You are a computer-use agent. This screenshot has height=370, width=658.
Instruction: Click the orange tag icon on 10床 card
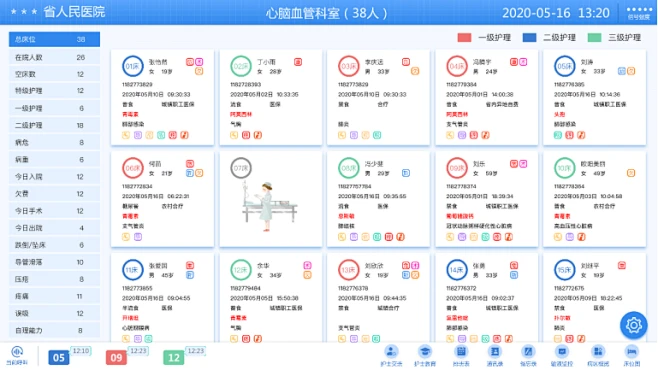point(631,173)
